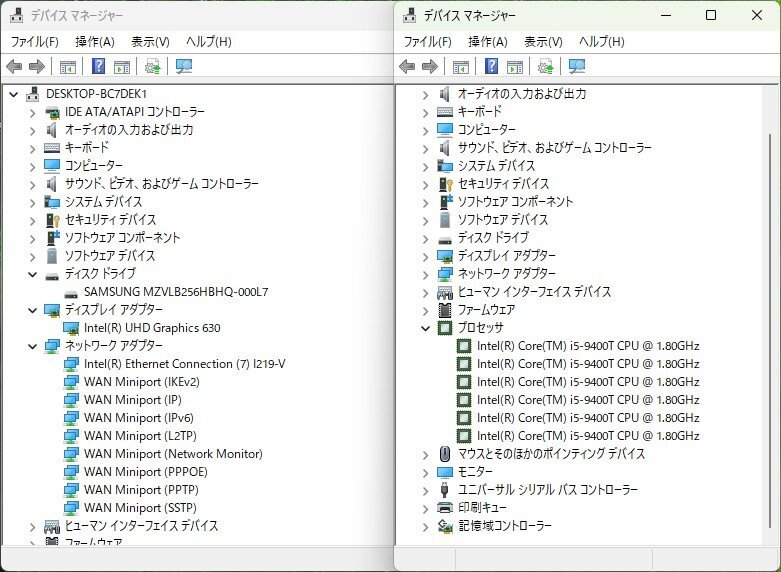Select SAMSUNG MZVLB256HBHQ-000L7 disk
Viewport: 781px width, 572px height.
pos(176,292)
